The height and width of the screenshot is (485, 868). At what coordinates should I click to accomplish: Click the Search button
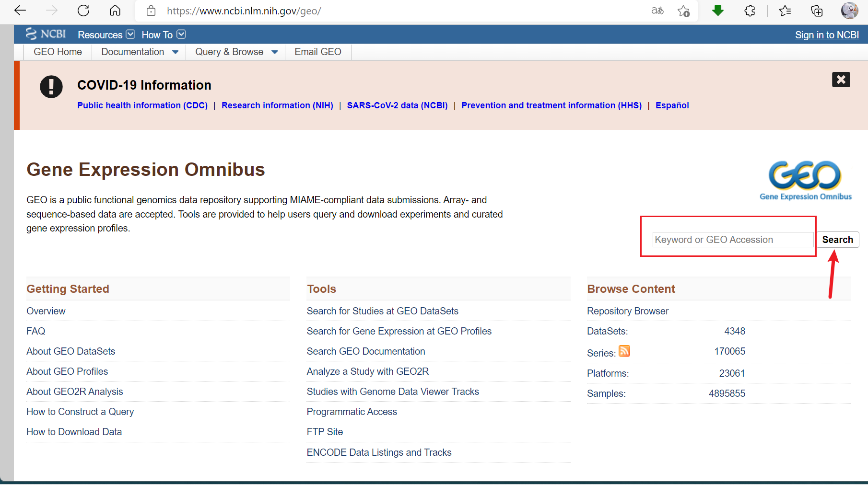point(838,240)
